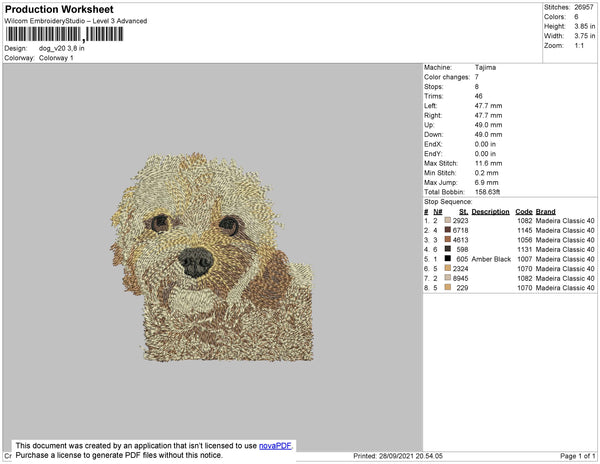Select the swatch for 229 stitches
Viewport: 600px width, 464px height.
(x=447, y=288)
